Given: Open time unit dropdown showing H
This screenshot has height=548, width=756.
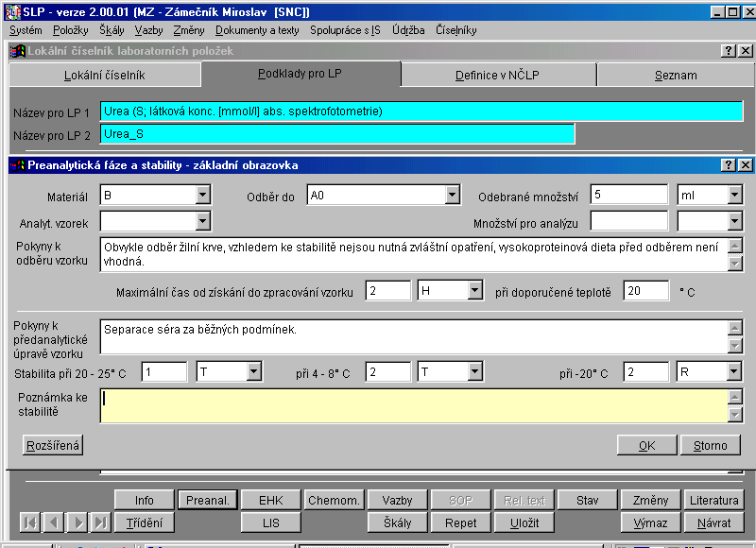Looking at the screenshot, I should (475, 291).
